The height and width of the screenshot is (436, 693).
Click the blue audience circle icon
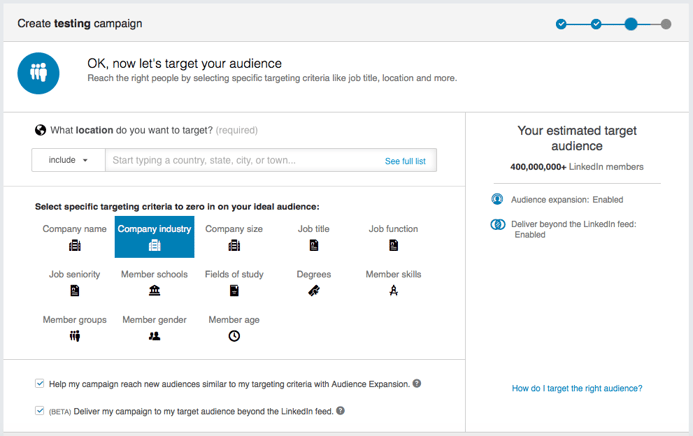coord(38,73)
